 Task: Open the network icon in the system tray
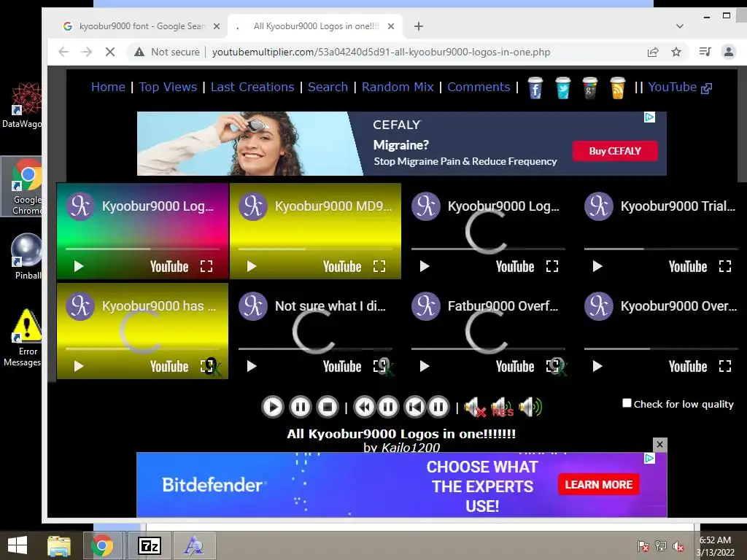click(661, 546)
